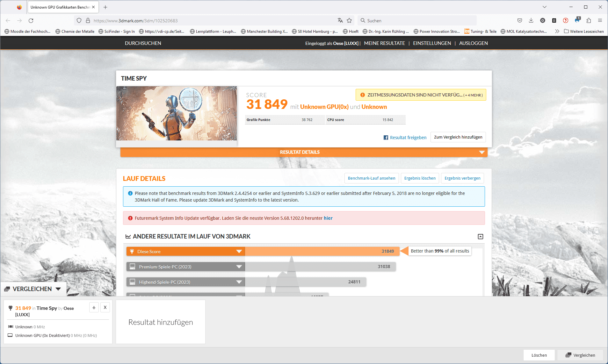Open the tracking protection shield icon
Screen dimensions: 608x364
(x=79, y=20)
